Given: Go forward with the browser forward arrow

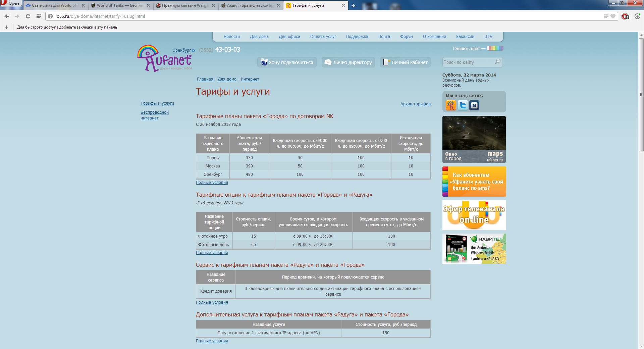Looking at the screenshot, I should pos(17,16).
